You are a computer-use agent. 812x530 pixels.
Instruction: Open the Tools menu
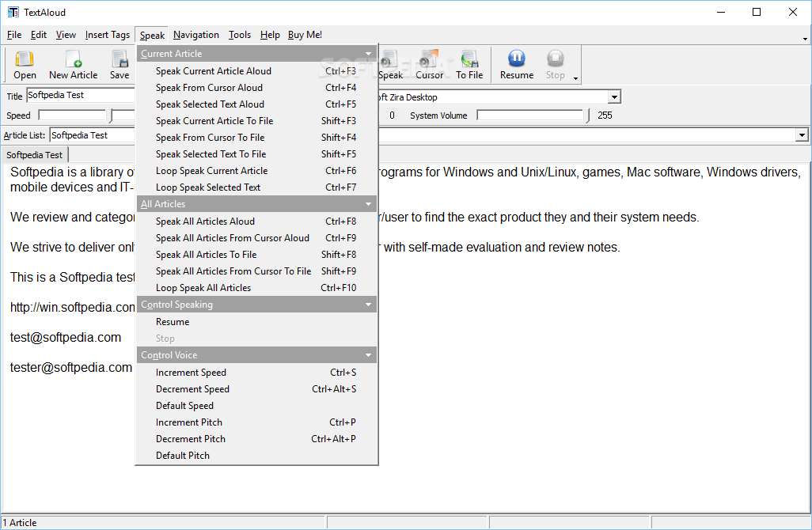(240, 35)
